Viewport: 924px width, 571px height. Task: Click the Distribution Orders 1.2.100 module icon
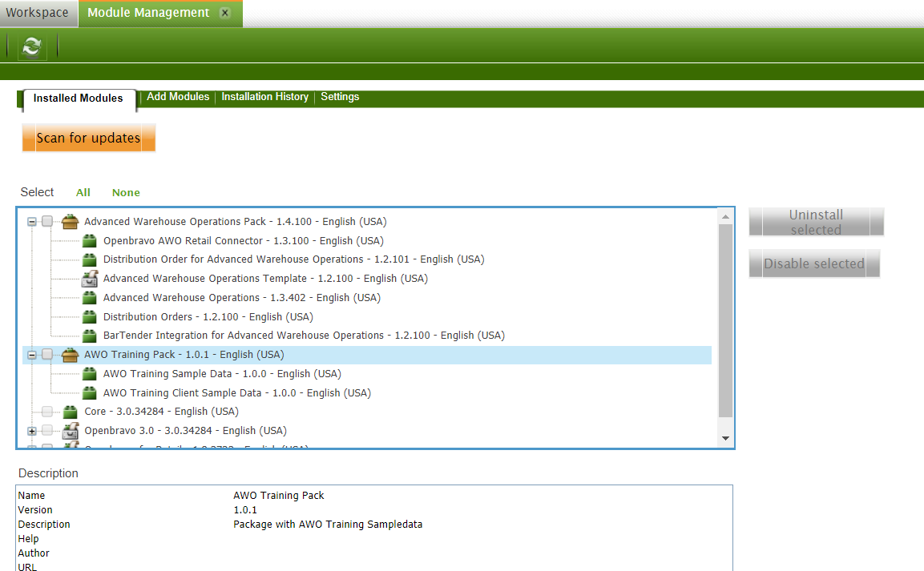point(90,316)
